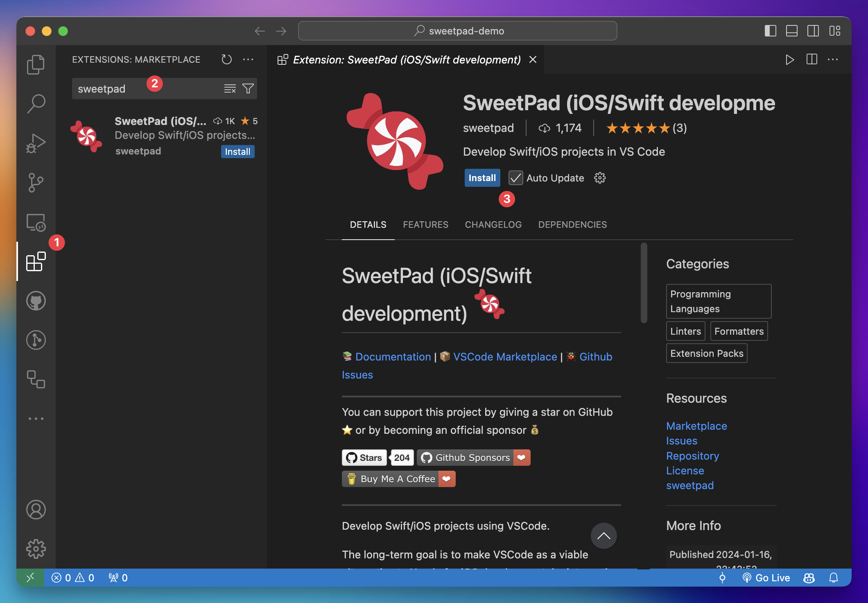The width and height of the screenshot is (868, 603).
Task: Open the Search view icon
Action: [36, 103]
